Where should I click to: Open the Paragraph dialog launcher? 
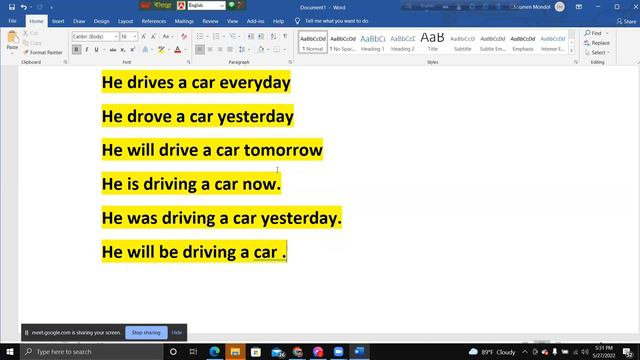[x=290, y=62]
